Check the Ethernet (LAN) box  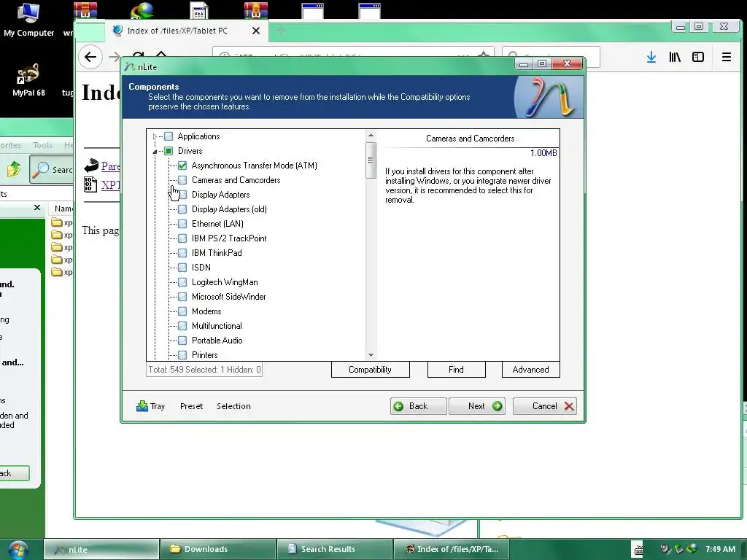182,224
